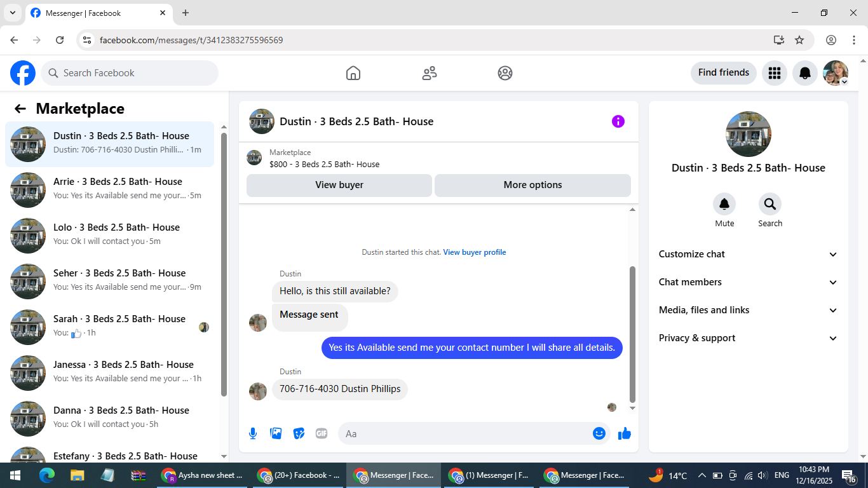Reload the page in Chrome
Screen dimensions: 868x488
tap(60, 40)
